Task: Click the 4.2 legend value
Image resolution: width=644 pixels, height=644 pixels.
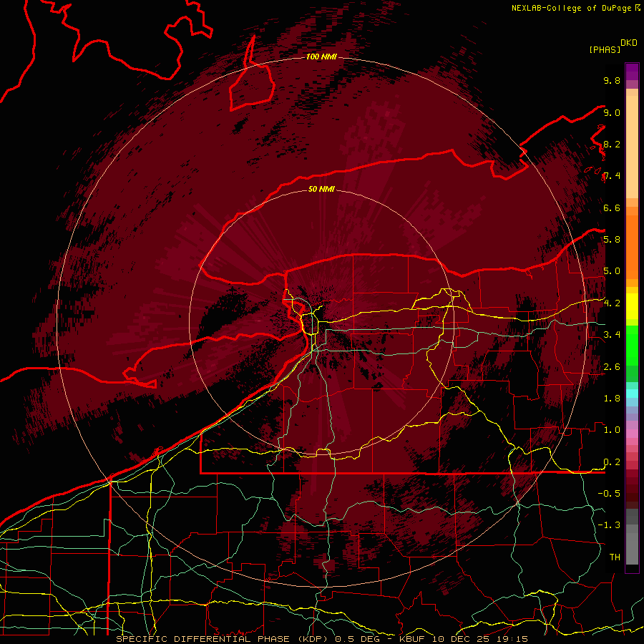Action: click(x=612, y=303)
